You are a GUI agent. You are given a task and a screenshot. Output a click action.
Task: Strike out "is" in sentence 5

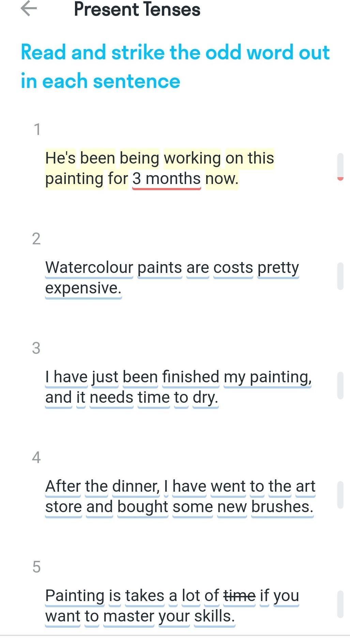click(115, 596)
